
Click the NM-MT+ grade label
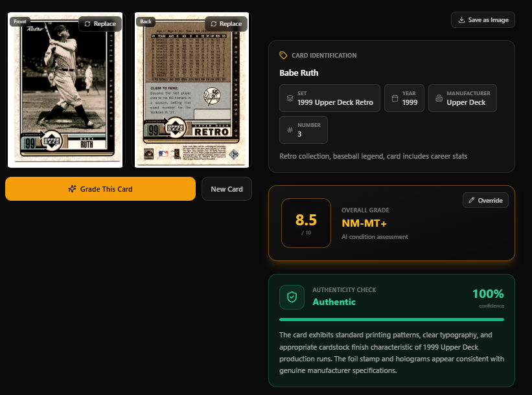[364, 223]
